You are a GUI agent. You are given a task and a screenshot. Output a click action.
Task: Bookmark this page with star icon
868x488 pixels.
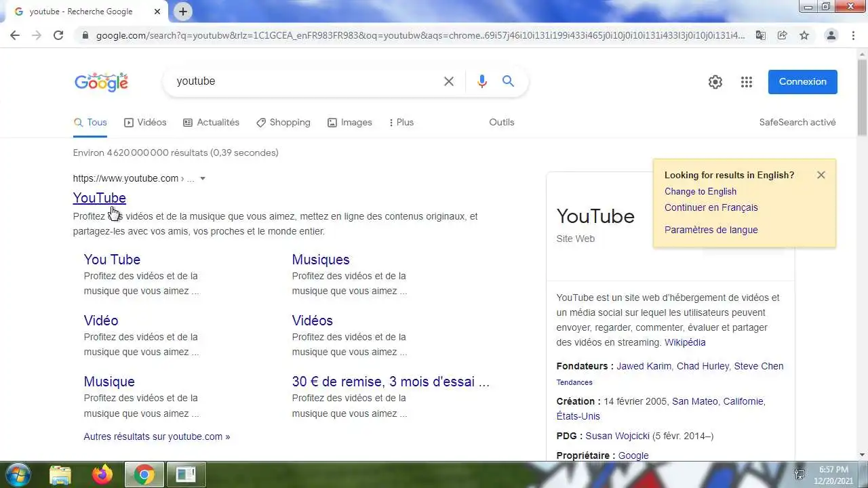804,35
